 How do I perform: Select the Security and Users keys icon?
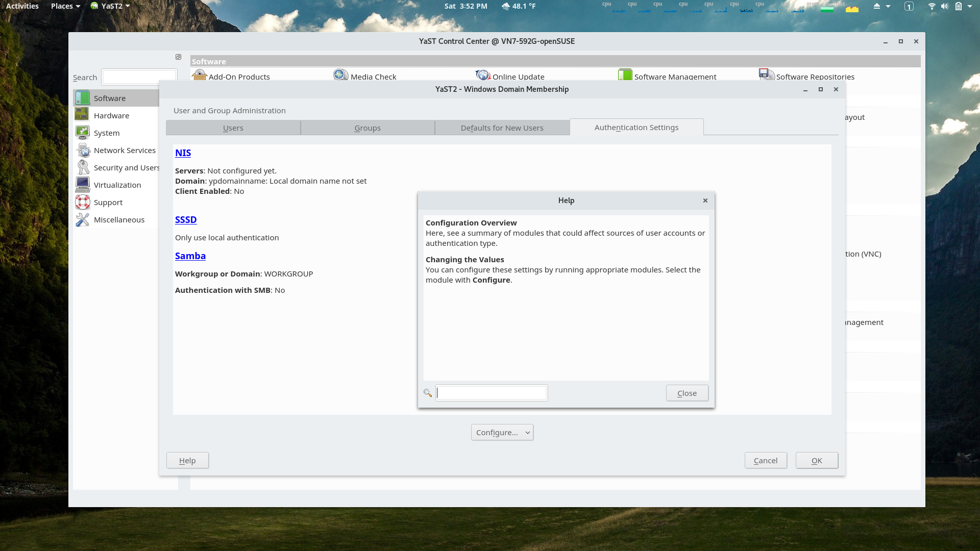click(82, 167)
